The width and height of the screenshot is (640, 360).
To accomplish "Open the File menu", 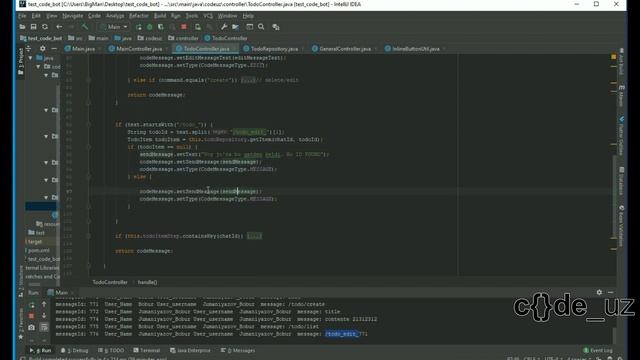I will (22, 16).
